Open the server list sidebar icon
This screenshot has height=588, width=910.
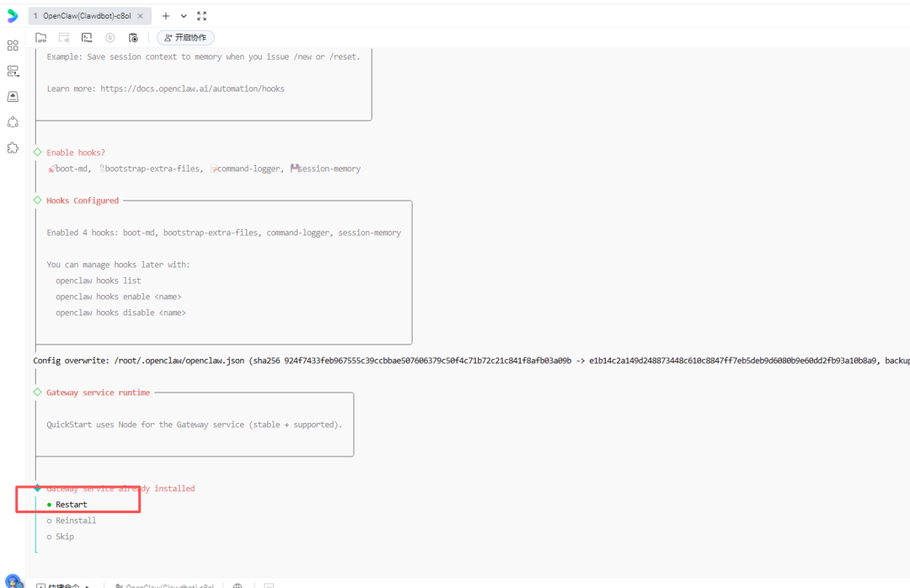pos(13,71)
